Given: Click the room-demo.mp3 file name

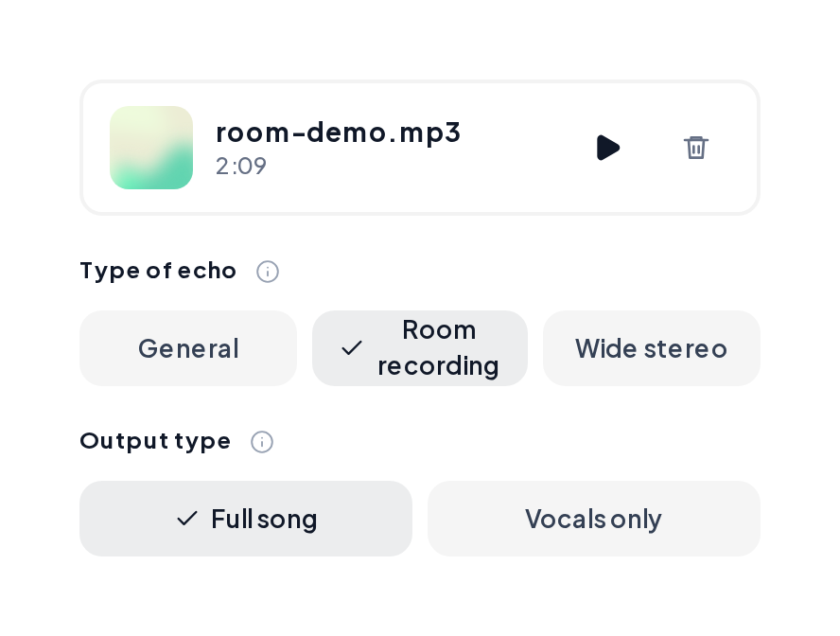Looking at the screenshot, I should click(x=338, y=132).
